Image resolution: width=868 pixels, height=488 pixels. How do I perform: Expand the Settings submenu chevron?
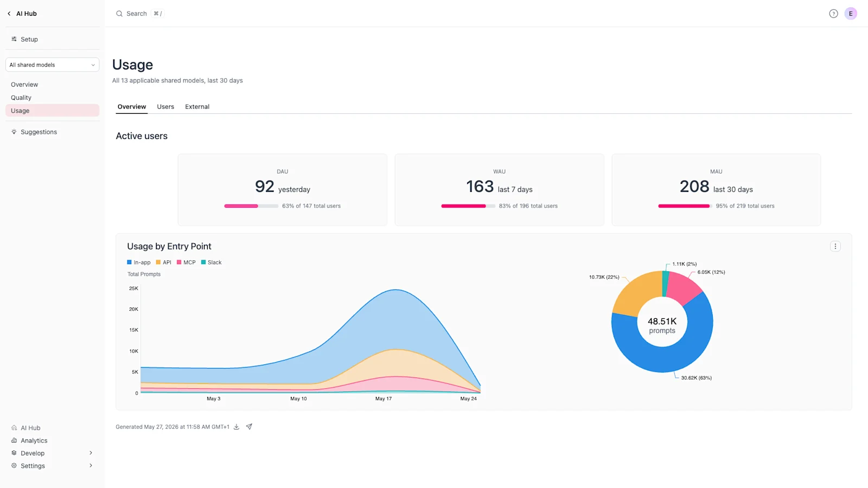click(91, 465)
